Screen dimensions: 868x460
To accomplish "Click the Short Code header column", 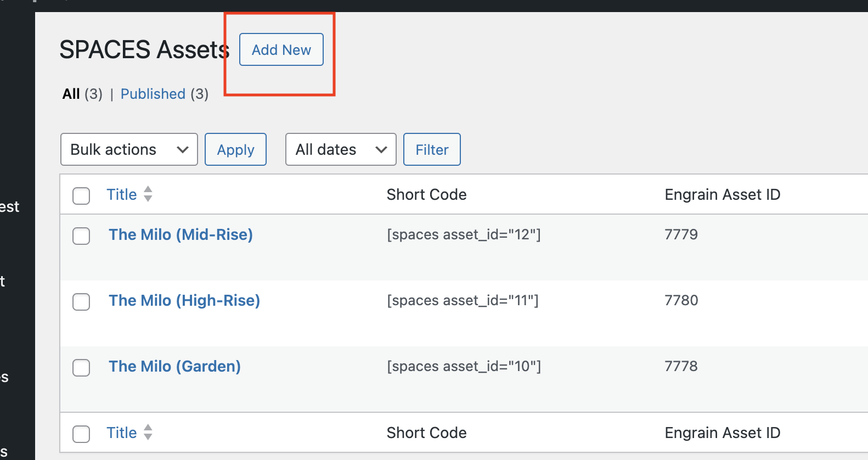I will pos(426,194).
